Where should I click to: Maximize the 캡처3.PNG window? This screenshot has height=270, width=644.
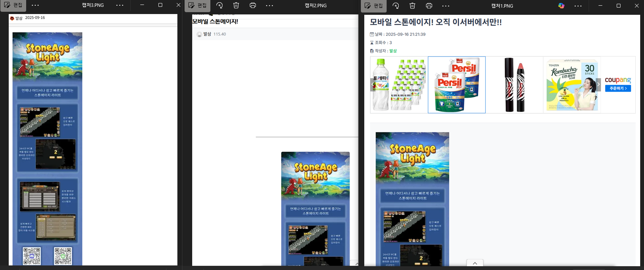(160, 5)
